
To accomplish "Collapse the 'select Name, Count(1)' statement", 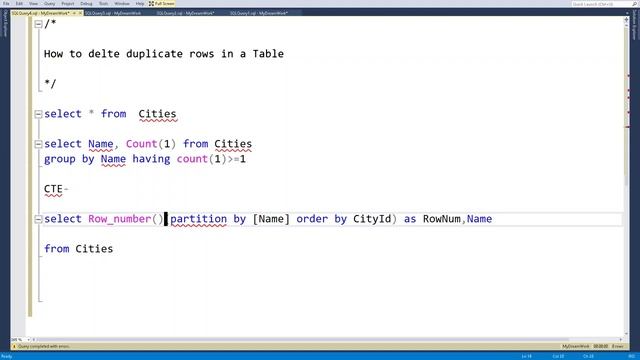I will 38,144.
